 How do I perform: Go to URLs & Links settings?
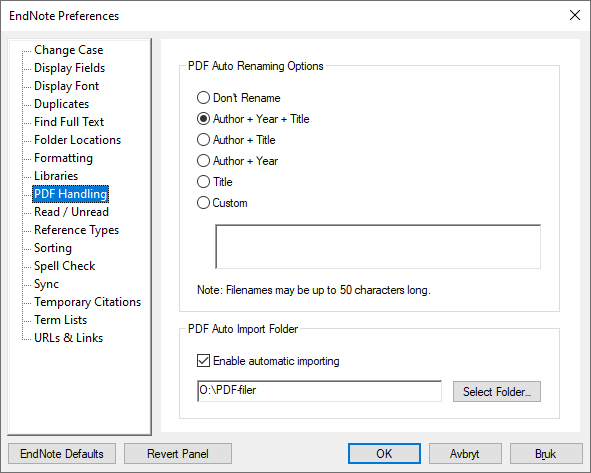(x=69, y=338)
